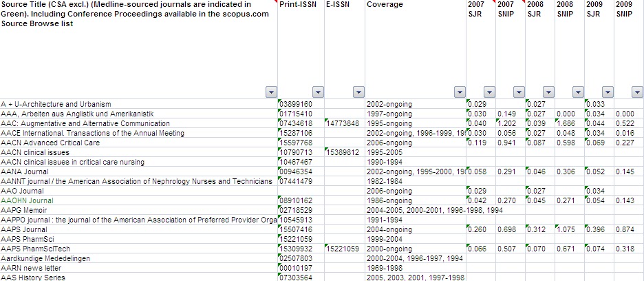Select the 2008 SNIP header cell
This screenshot has width=644, height=281.
(x=570, y=50)
